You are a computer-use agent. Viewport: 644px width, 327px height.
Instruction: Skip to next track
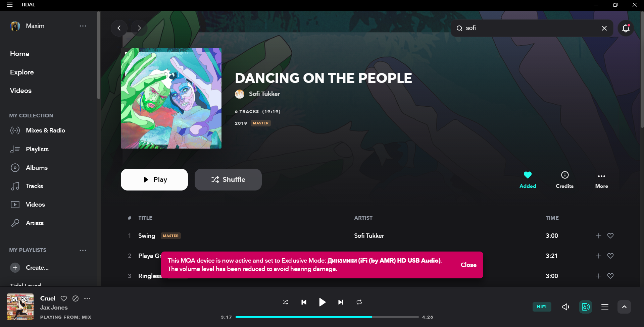tap(341, 302)
